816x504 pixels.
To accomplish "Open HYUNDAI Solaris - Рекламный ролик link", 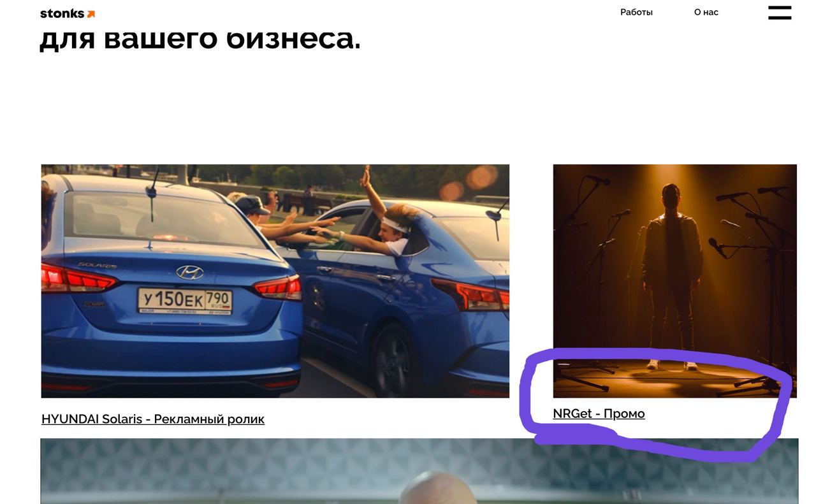I will click(153, 419).
